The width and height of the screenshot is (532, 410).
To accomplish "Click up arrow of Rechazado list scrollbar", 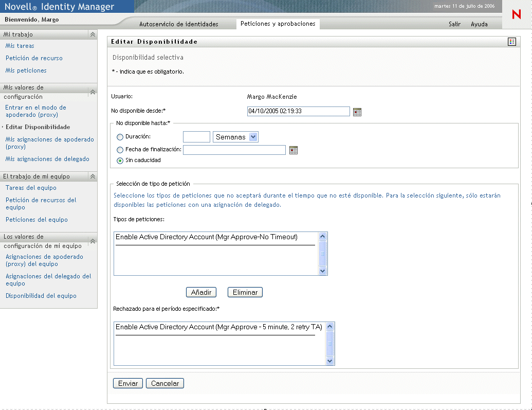I will [x=330, y=327].
